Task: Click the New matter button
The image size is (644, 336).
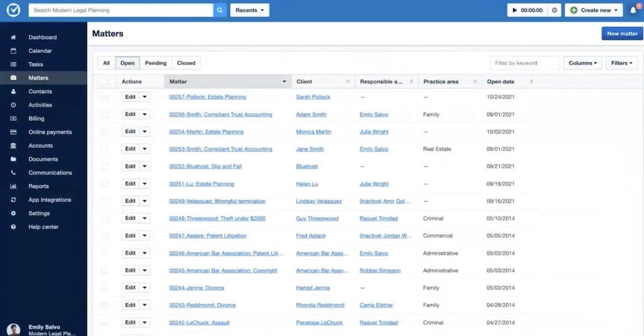Action: (622, 33)
